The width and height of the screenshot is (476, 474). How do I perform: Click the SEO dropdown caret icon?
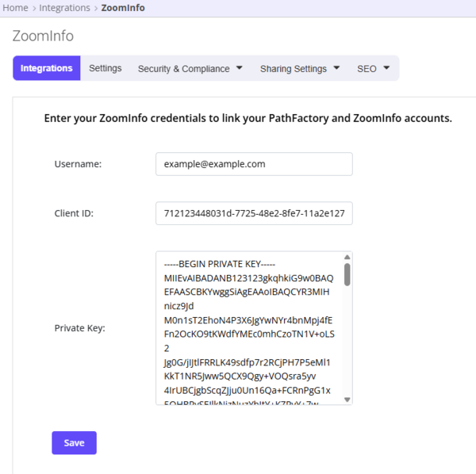[386, 67]
